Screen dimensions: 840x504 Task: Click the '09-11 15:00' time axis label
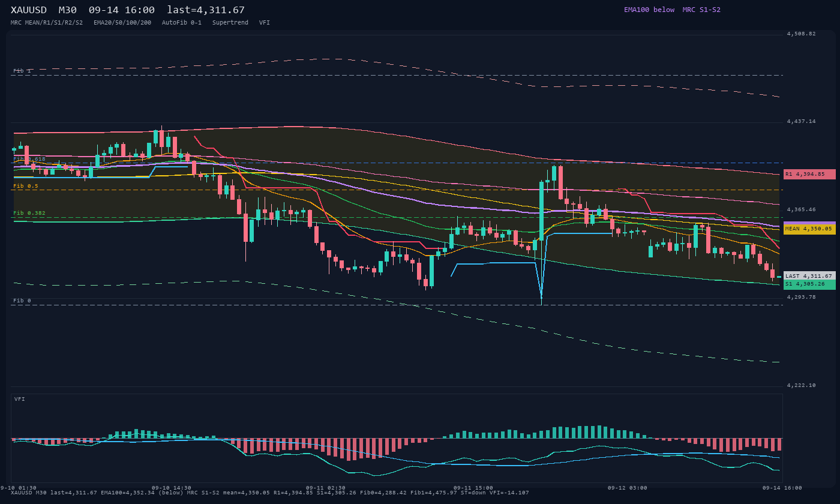[x=473, y=488]
